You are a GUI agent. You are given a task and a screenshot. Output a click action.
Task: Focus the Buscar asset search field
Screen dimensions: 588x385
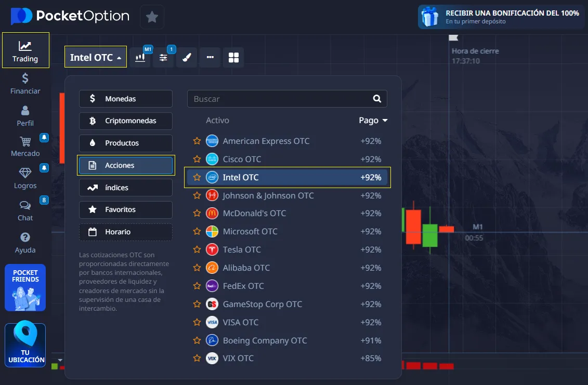[287, 99]
